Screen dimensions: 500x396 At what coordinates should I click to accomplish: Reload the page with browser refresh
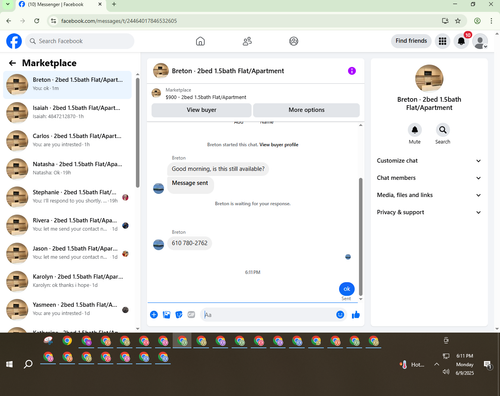coord(37,21)
